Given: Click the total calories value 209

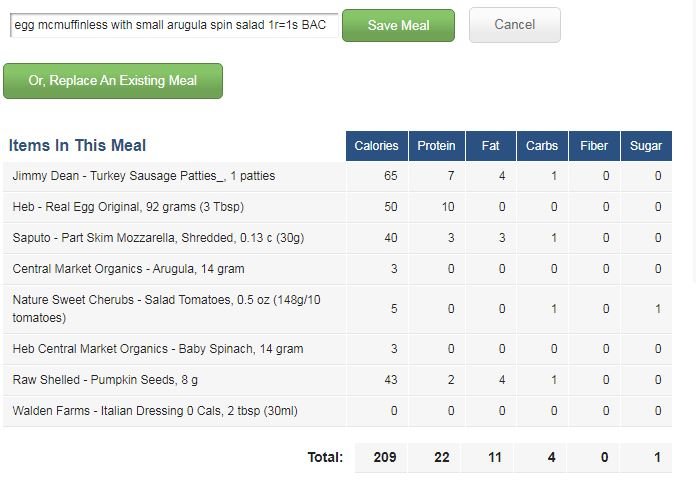Looking at the screenshot, I should (x=384, y=457).
